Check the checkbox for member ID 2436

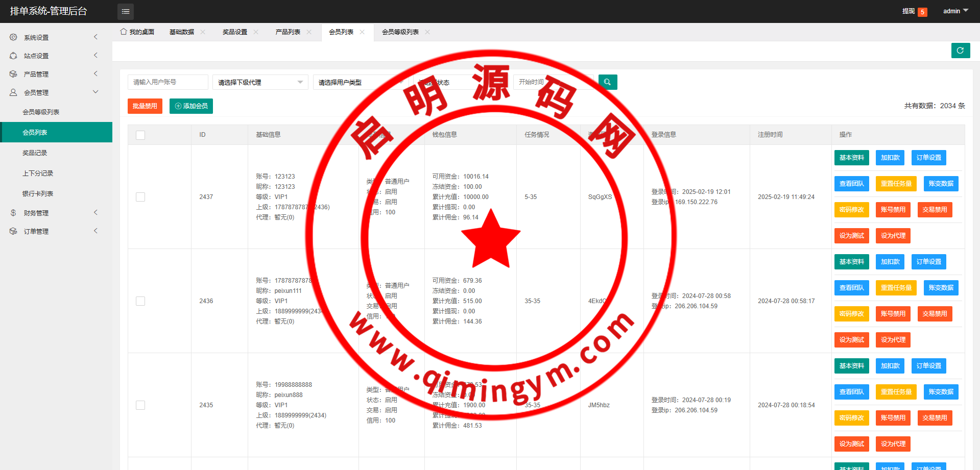click(x=140, y=301)
